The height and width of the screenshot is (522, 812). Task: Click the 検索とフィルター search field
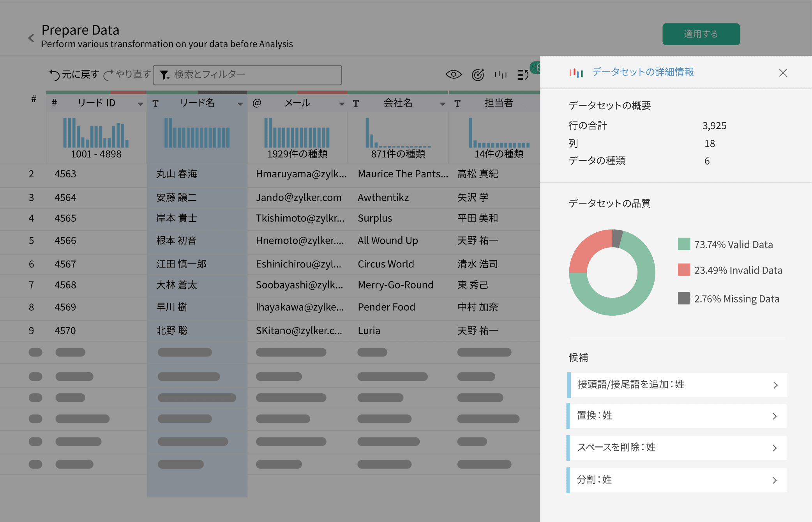(x=253, y=75)
